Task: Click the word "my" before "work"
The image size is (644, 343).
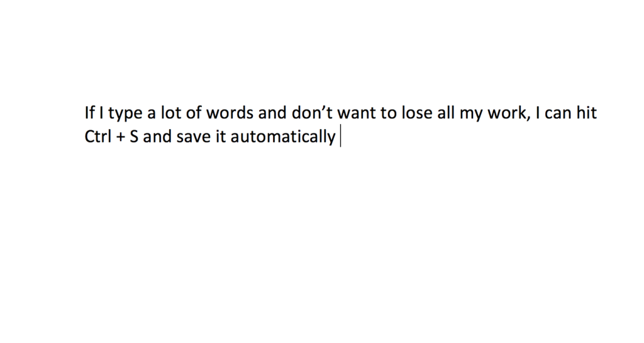Action: tap(470, 115)
